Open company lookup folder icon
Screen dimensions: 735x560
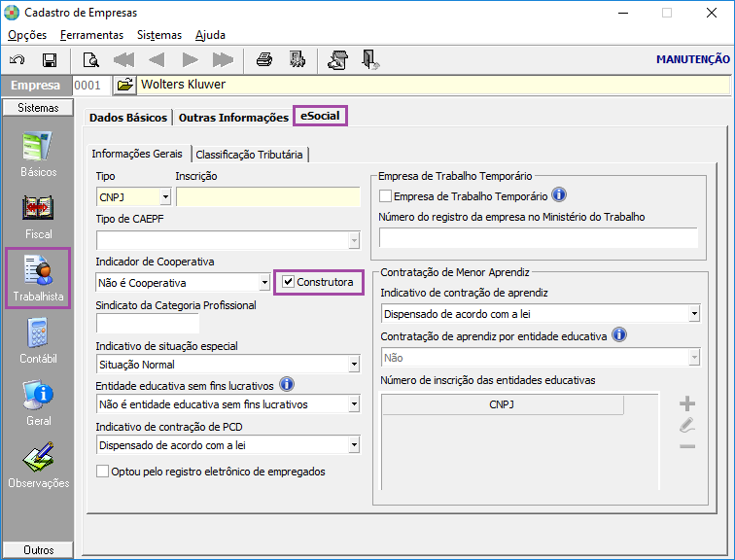coord(124,85)
